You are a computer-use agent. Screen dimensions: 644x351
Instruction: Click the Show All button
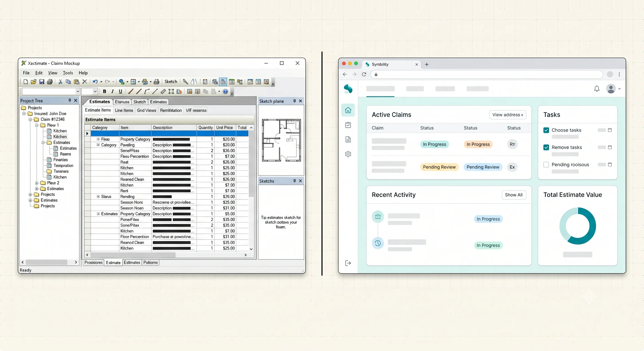click(514, 195)
